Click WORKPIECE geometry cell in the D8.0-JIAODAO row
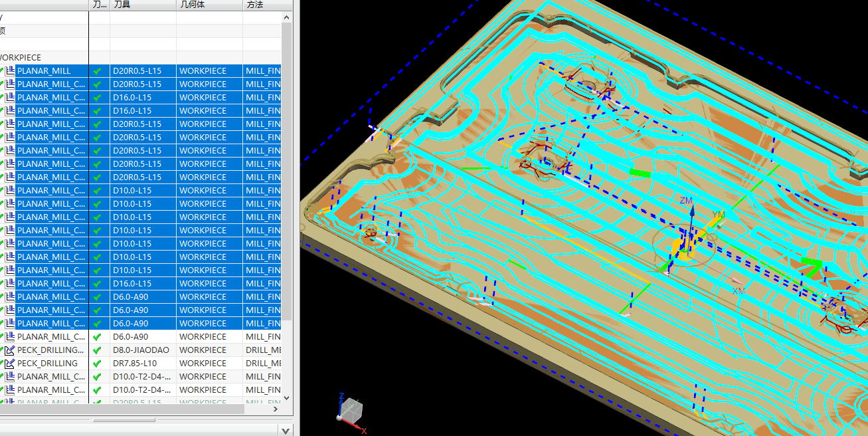The height and width of the screenshot is (436, 868). click(x=209, y=350)
